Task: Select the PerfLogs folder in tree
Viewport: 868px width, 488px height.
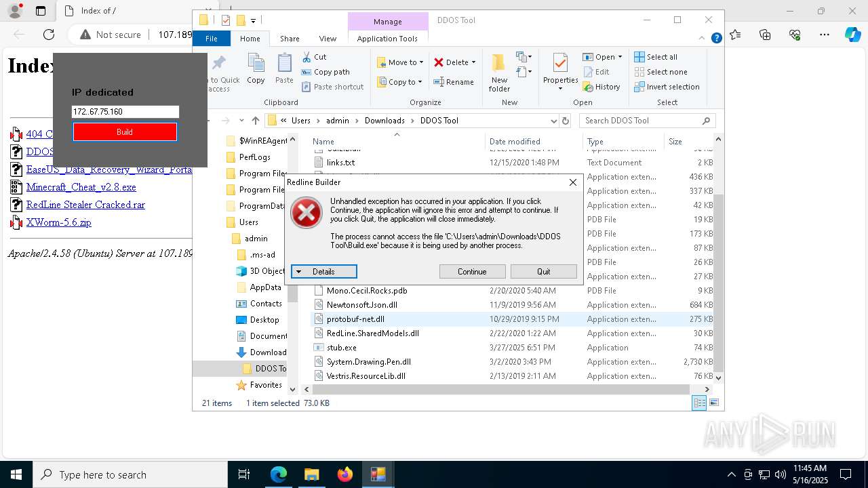Action: (x=254, y=157)
